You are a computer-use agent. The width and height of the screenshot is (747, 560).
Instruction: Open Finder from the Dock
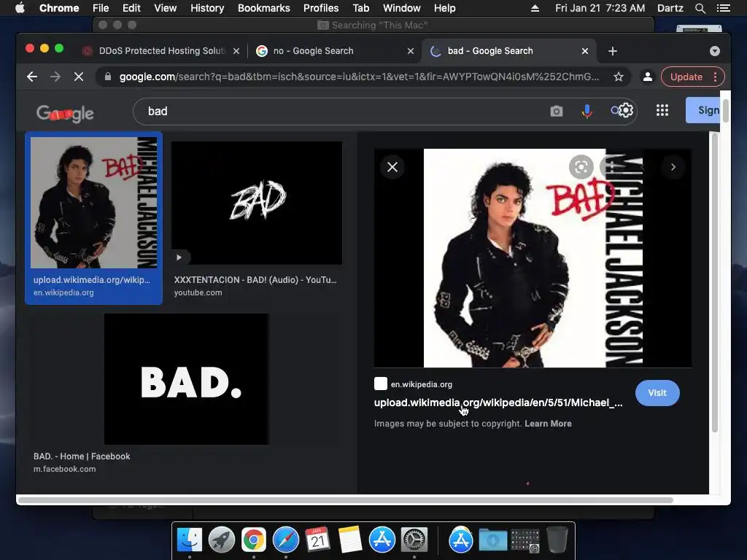click(190, 540)
